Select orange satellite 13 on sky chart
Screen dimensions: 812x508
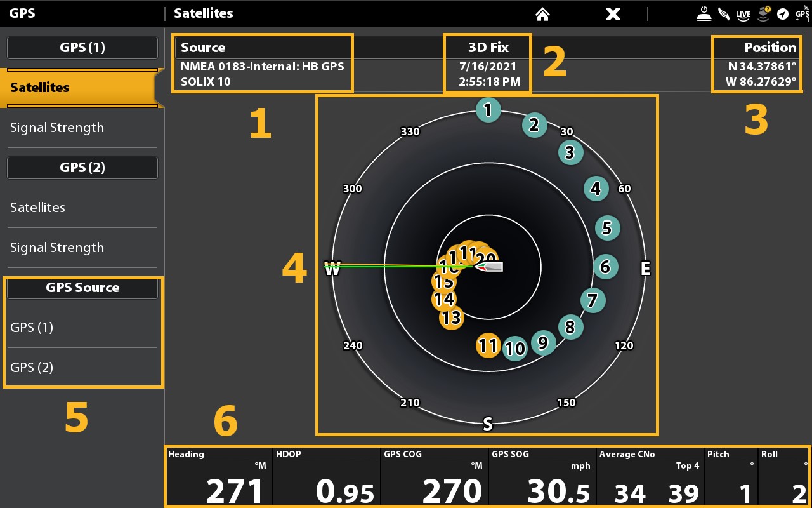451,317
